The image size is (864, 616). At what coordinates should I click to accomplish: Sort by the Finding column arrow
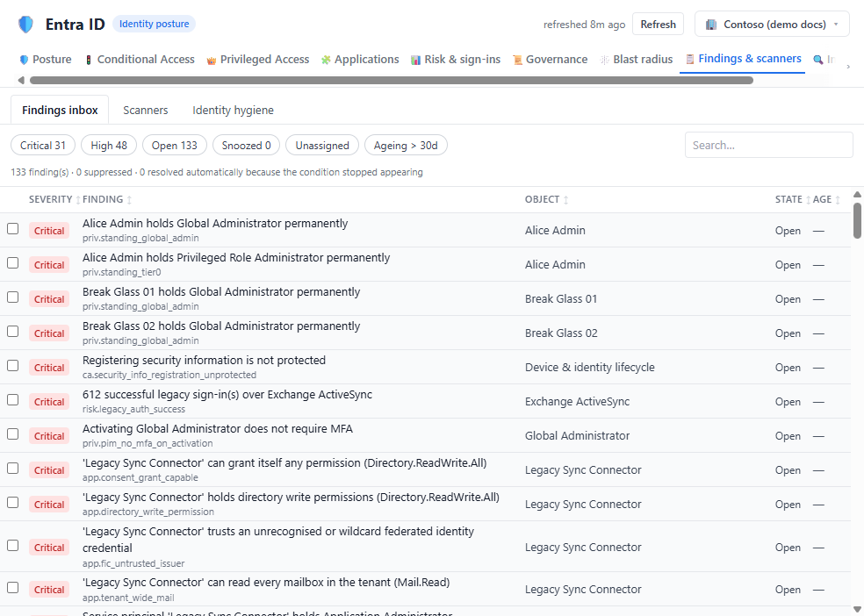pos(129,200)
